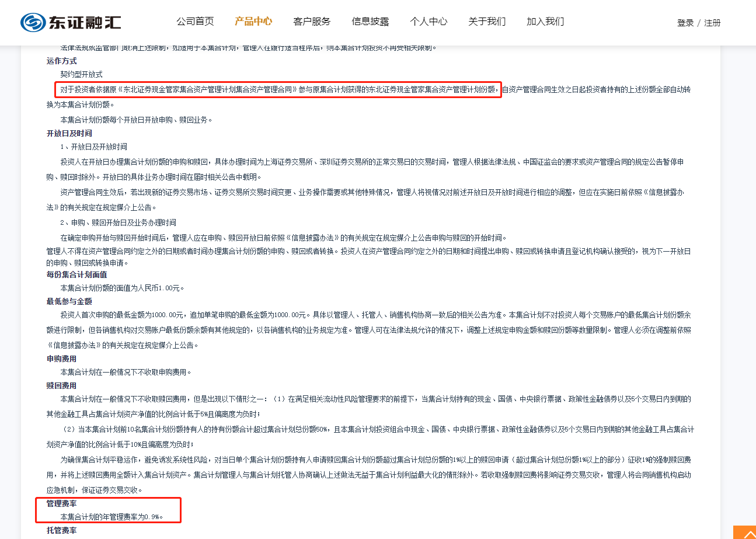Visit the 加入我们 page
The height and width of the screenshot is (539, 756).
545,22
